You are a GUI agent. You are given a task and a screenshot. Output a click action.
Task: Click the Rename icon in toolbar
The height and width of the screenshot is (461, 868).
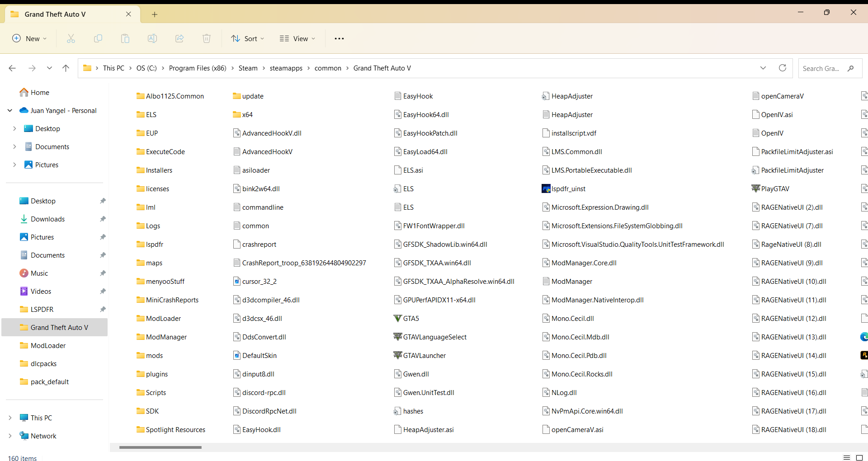click(152, 39)
